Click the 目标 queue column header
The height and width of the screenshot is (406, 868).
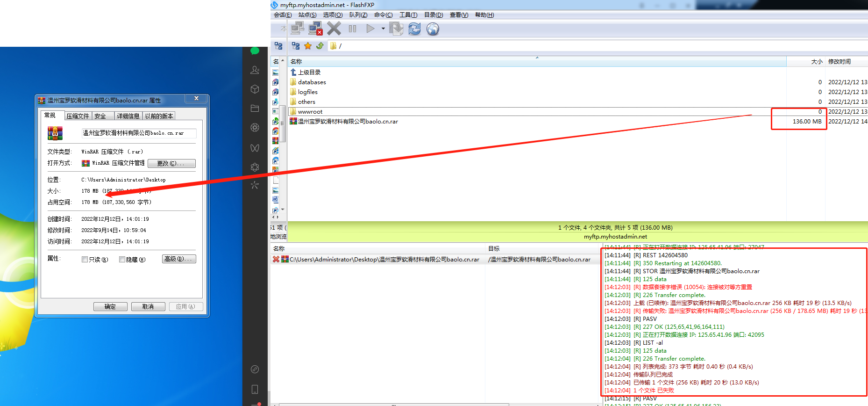click(542, 248)
